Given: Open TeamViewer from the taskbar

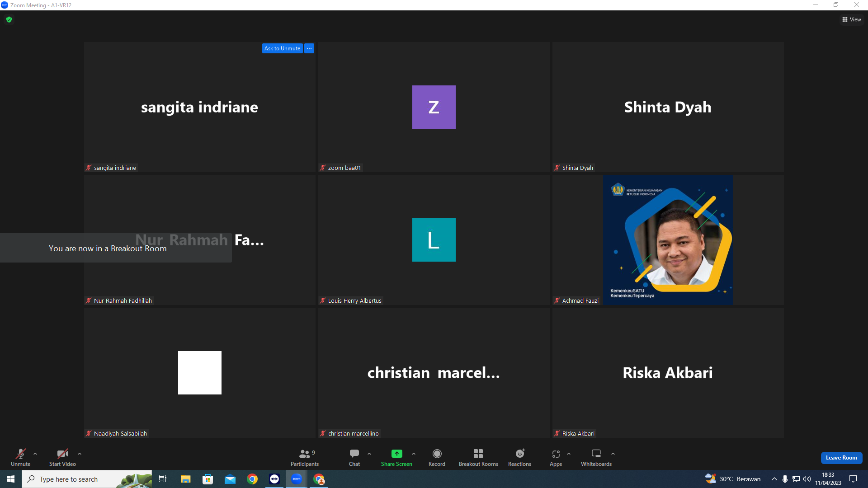Looking at the screenshot, I should tap(274, 479).
